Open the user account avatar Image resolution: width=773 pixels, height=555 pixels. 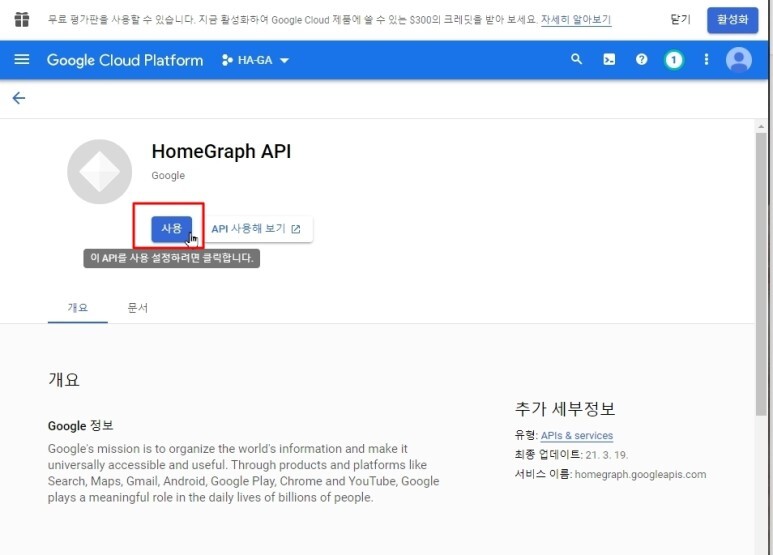[738, 60]
